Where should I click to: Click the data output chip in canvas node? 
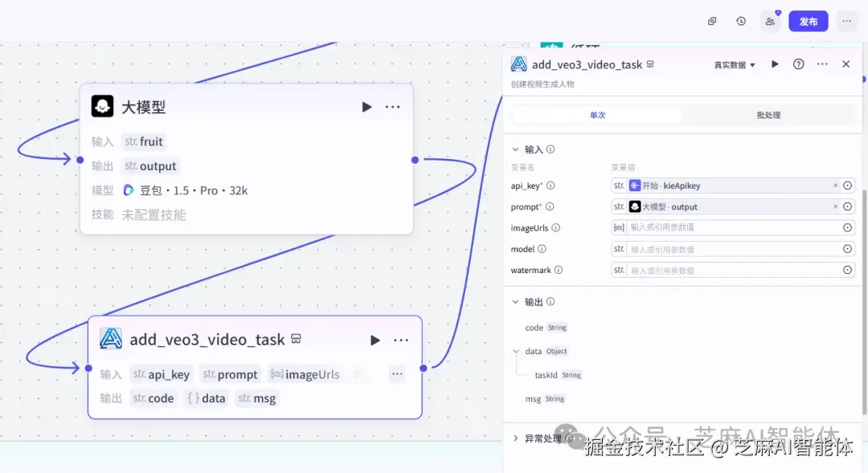click(x=207, y=398)
